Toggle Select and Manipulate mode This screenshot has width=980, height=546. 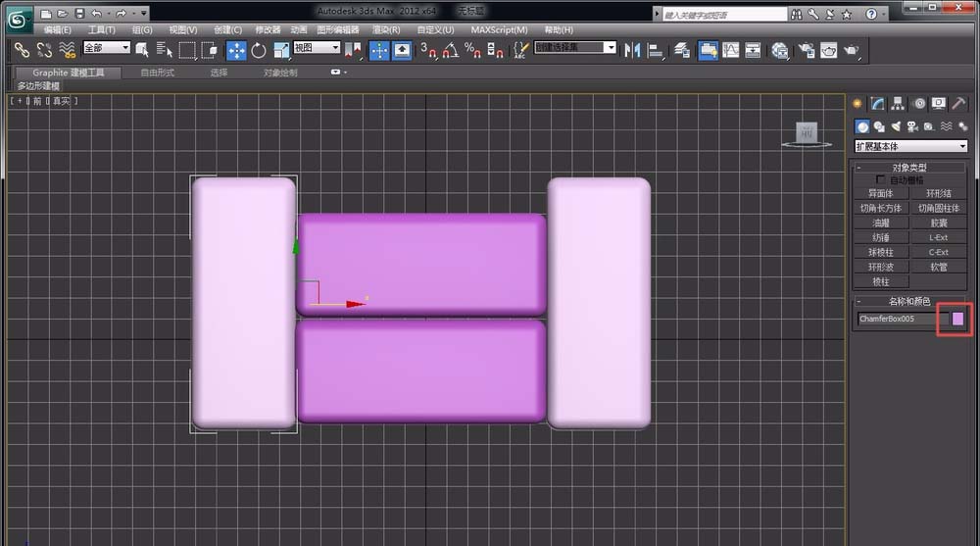[x=379, y=50]
